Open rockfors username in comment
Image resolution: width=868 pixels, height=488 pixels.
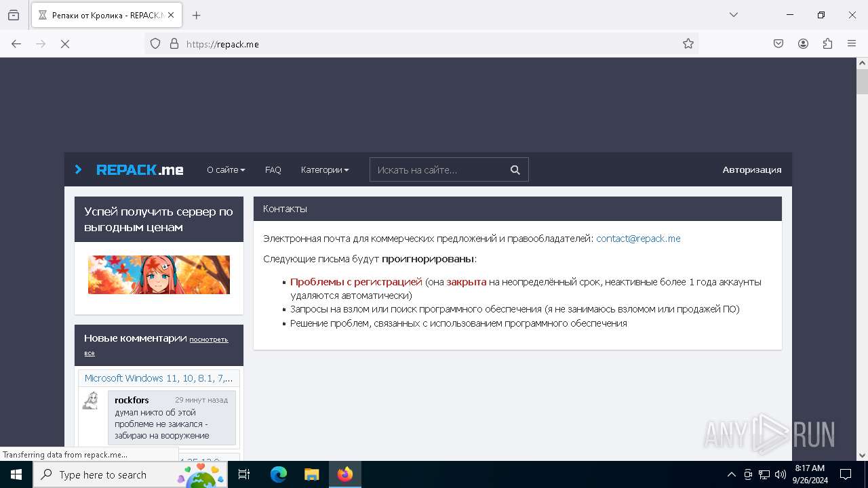pos(132,400)
